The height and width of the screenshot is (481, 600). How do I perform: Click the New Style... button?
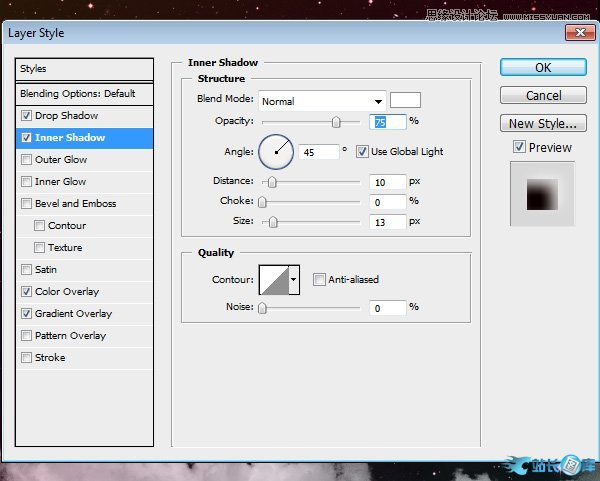(x=542, y=124)
